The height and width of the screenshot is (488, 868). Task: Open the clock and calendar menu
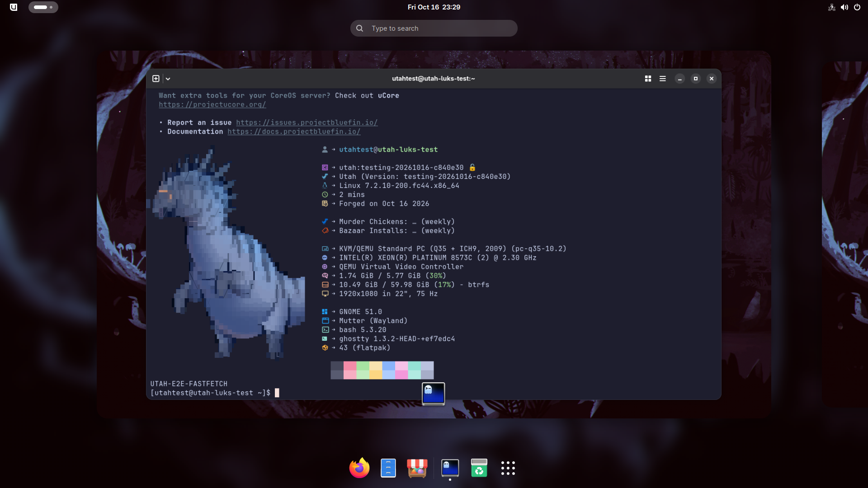(434, 7)
